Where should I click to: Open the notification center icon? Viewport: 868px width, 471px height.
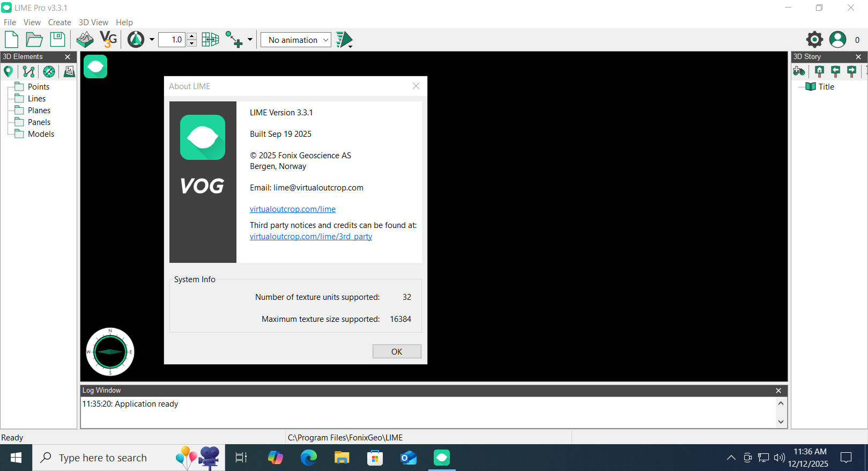click(847, 458)
